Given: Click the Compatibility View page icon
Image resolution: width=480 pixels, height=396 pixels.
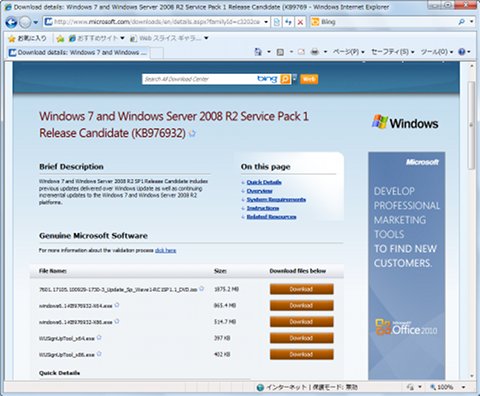Looking at the screenshot, I should pyautogui.click(x=276, y=22).
